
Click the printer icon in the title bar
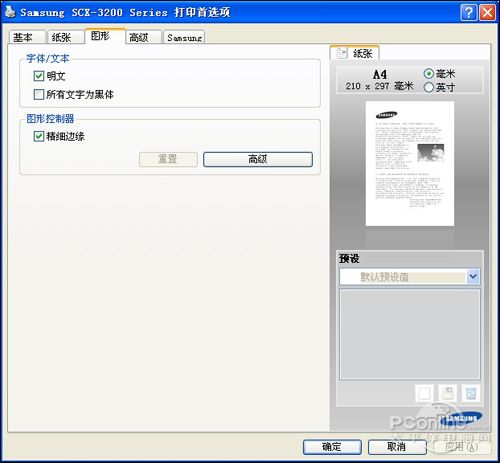tap(10, 12)
